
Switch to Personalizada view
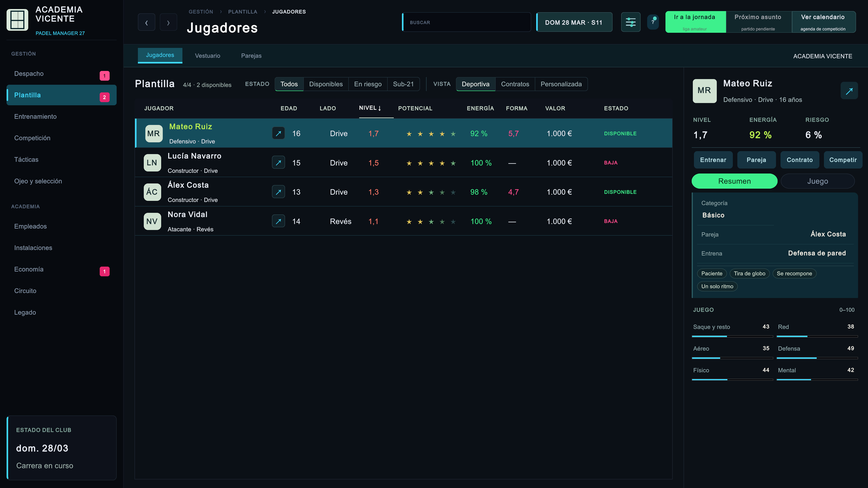(x=561, y=84)
